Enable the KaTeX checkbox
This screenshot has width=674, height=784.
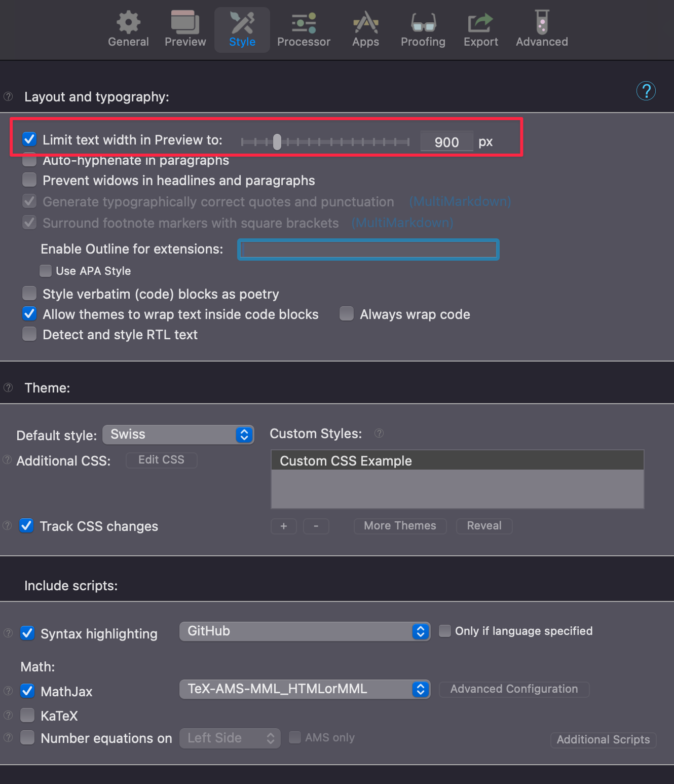pyautogui.click(x=28, y=715)
